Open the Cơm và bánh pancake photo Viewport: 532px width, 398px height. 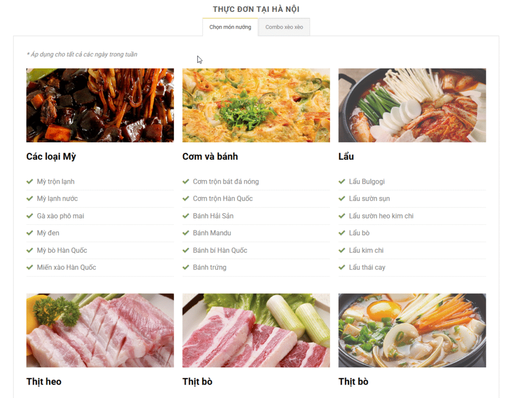(256, 105)
